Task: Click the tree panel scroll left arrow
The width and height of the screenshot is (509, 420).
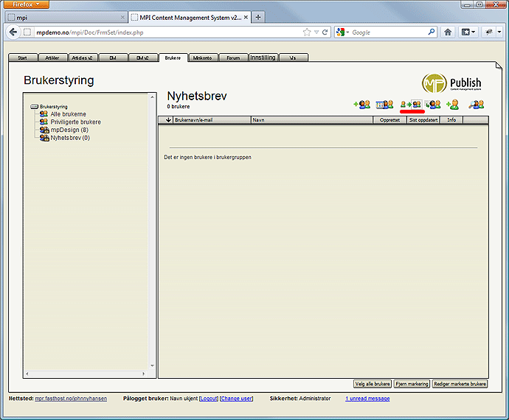Action: click(x=27, y=374)
